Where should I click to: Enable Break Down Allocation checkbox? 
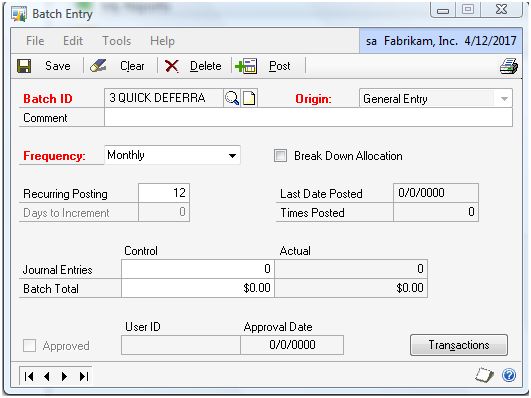point(280,156)
